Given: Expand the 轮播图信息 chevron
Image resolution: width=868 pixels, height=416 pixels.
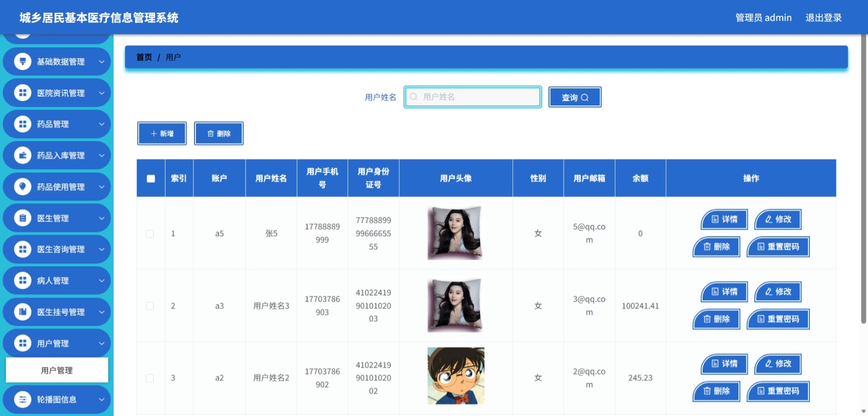Looking at the screenshot, I should 101,399.
